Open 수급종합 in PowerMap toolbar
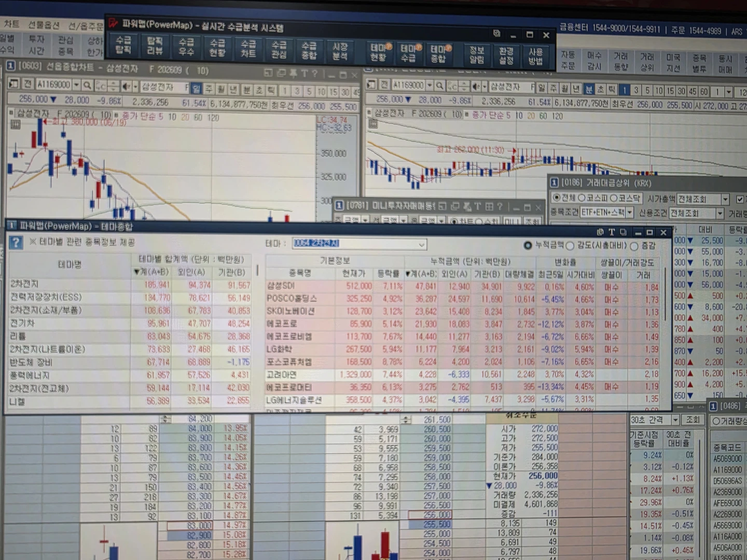 309,50
